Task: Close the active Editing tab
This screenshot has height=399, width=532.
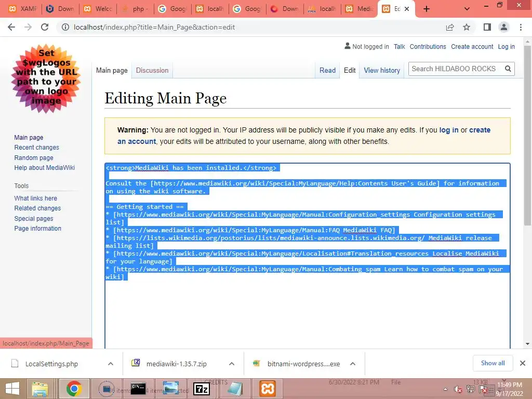Action: (x=407, y=9)
